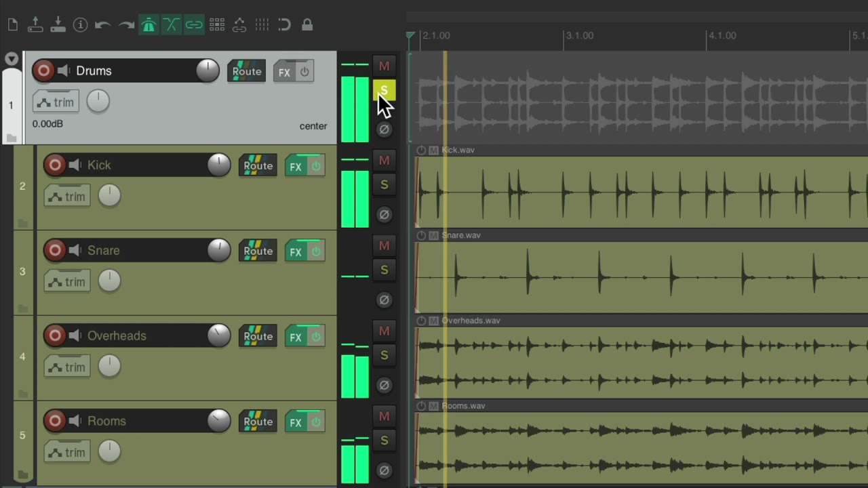This screenshot has width=868, height=488.
Task: Open the trim envelope menu on Drums
Action: pos(56,102)
